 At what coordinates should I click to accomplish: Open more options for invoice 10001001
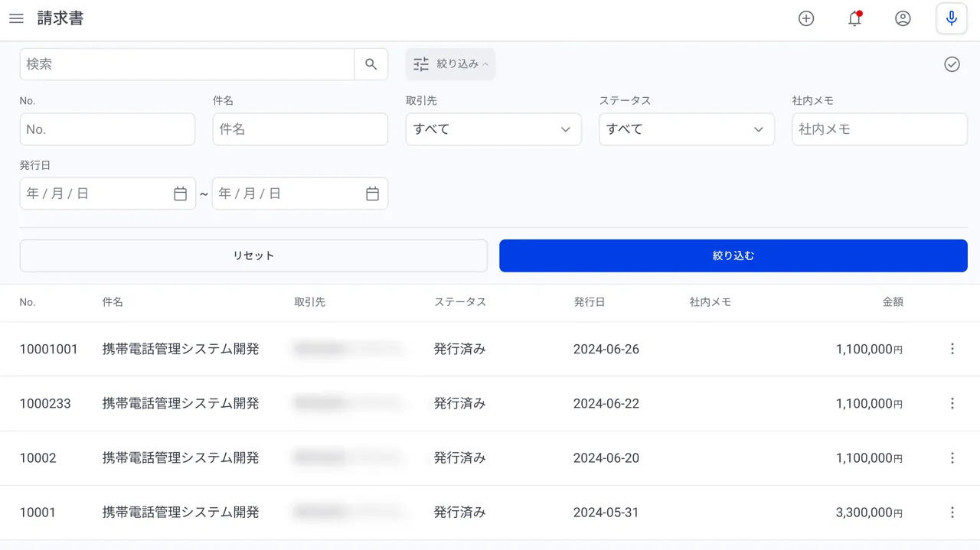(x=952, y=349)
